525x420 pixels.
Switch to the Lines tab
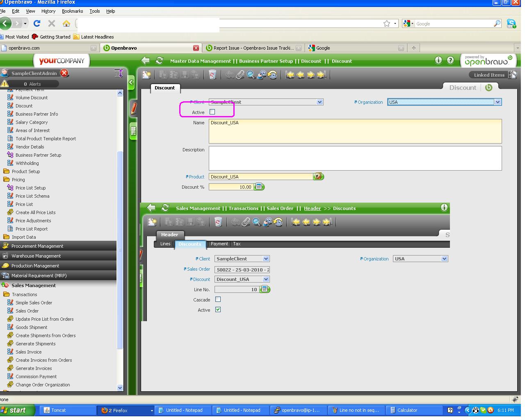point(165,244)
